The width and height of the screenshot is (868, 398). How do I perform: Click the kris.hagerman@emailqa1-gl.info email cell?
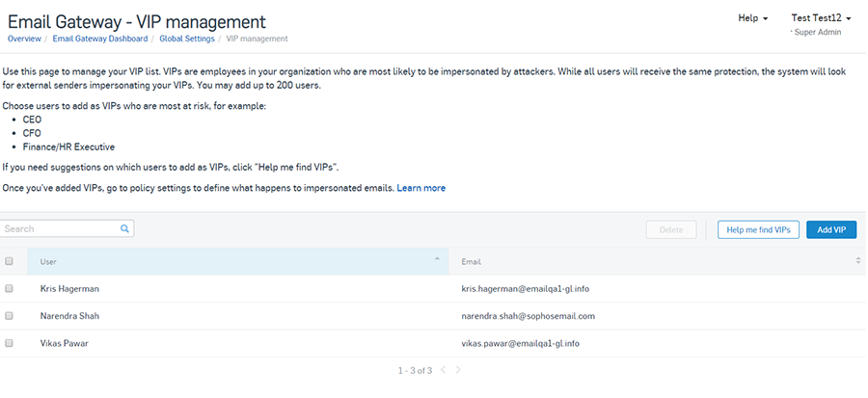tap(527, 288)
